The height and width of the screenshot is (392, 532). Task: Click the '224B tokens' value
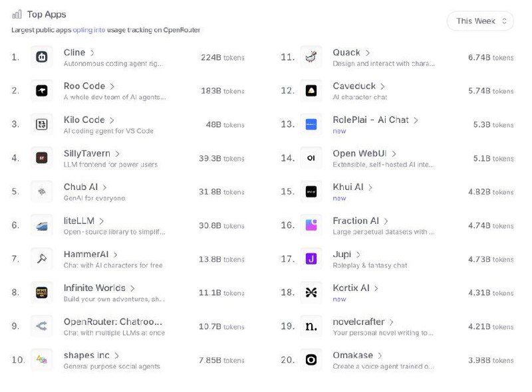(x=223, y=58)
